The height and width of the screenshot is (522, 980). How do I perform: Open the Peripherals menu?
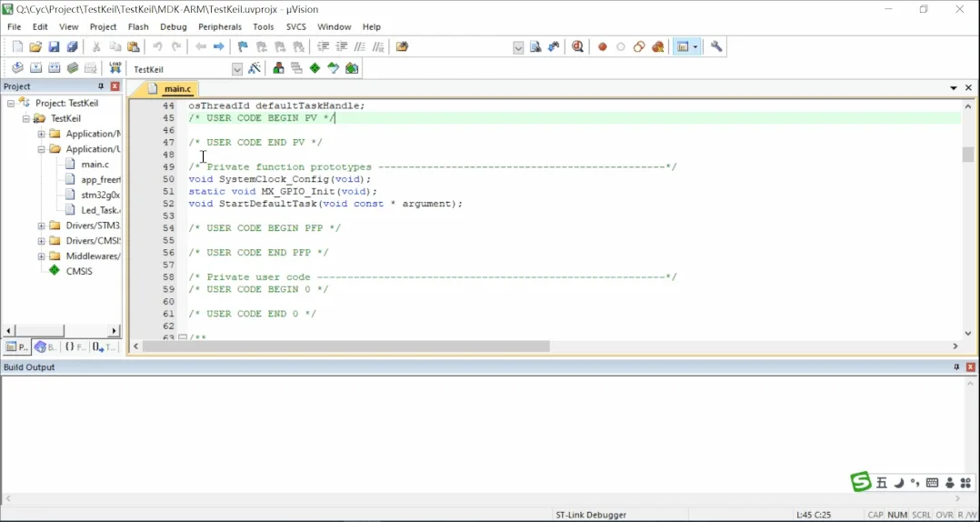coord(220,27)
